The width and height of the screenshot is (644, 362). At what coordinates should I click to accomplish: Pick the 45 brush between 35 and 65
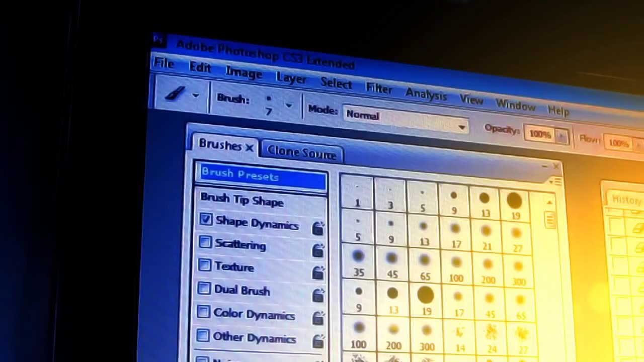pos(392,266)
